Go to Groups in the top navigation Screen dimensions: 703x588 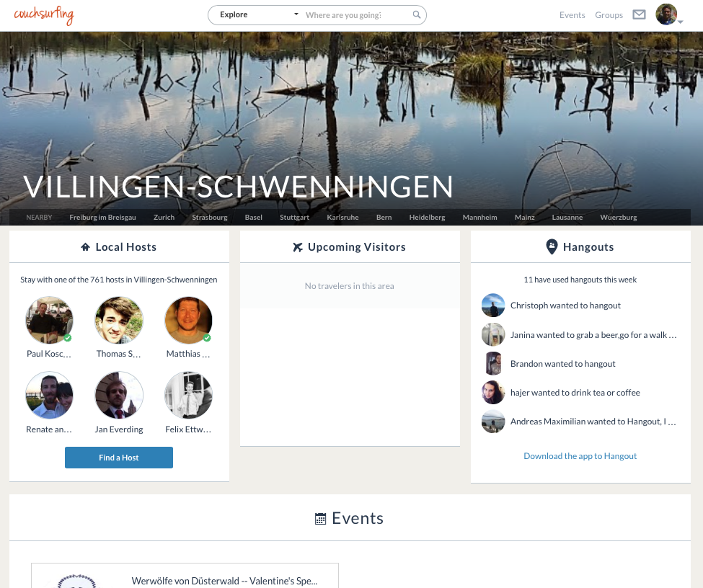609,15
